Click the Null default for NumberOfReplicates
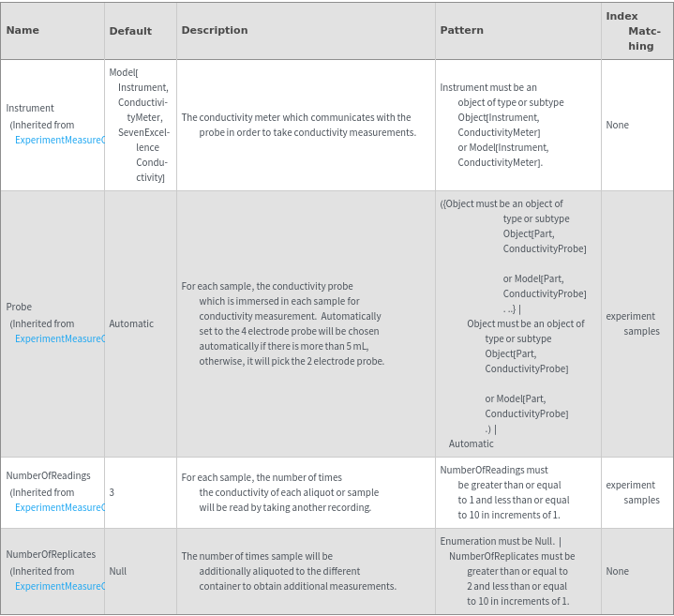 (x=117, y=571)
